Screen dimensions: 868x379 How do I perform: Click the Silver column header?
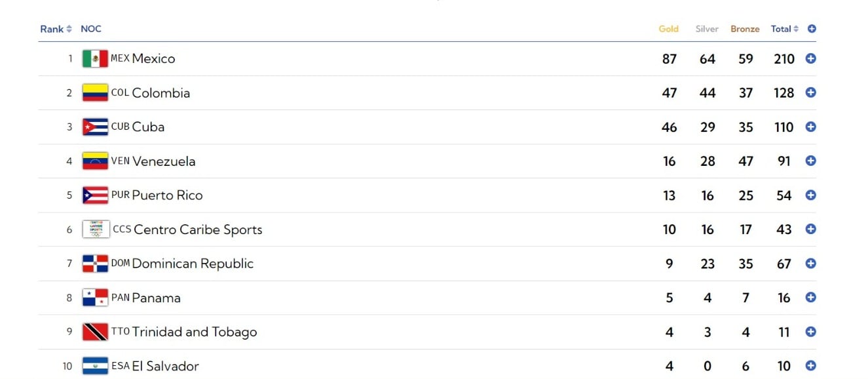pos(707,29)
